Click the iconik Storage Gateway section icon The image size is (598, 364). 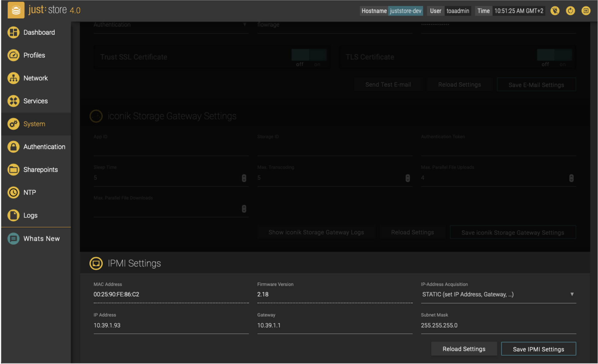point(96,116)
